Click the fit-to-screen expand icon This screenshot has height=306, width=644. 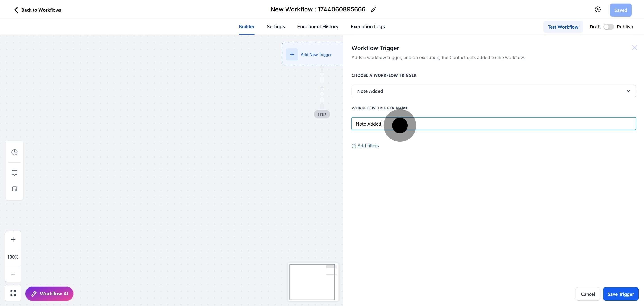tap(13, 293)
